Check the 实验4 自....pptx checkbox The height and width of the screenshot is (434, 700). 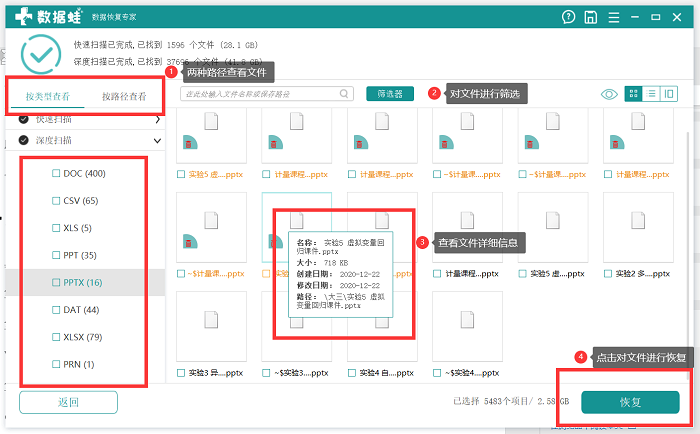point(352,372)
